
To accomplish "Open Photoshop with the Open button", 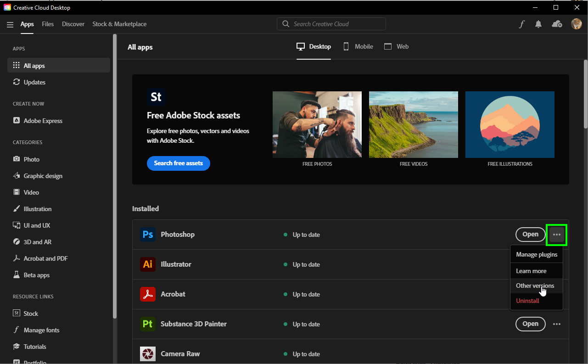I will (530, 234).
